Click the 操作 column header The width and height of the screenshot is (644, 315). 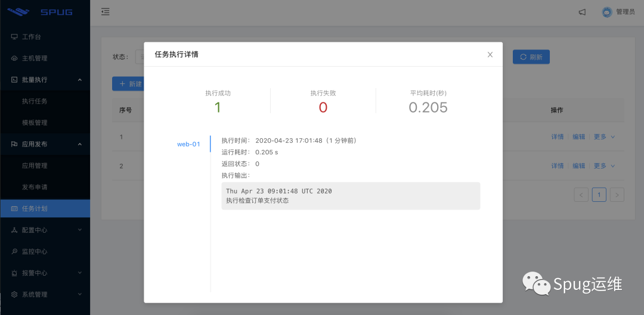(x=557, y=110)
